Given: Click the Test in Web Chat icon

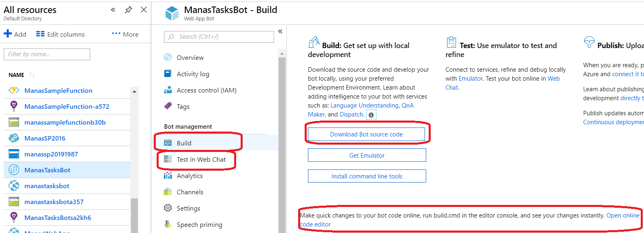Looking at the screenshot, I should point(168,159).
